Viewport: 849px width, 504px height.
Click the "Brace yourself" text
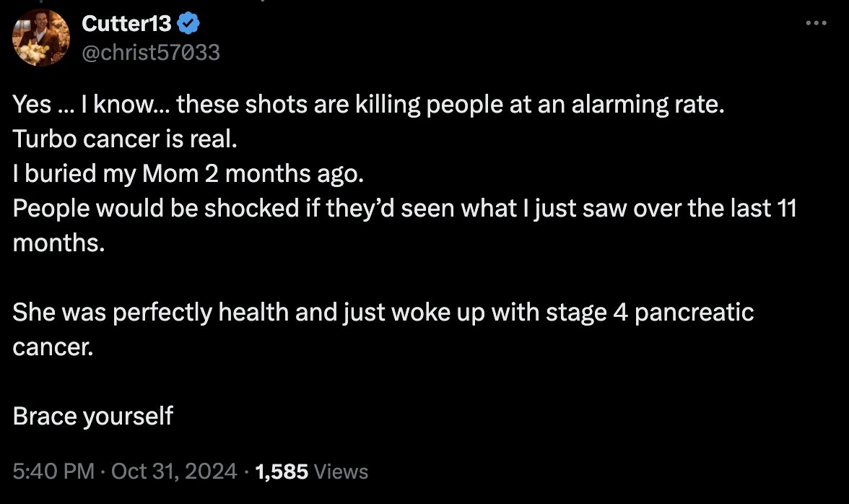tap(93, 416)
